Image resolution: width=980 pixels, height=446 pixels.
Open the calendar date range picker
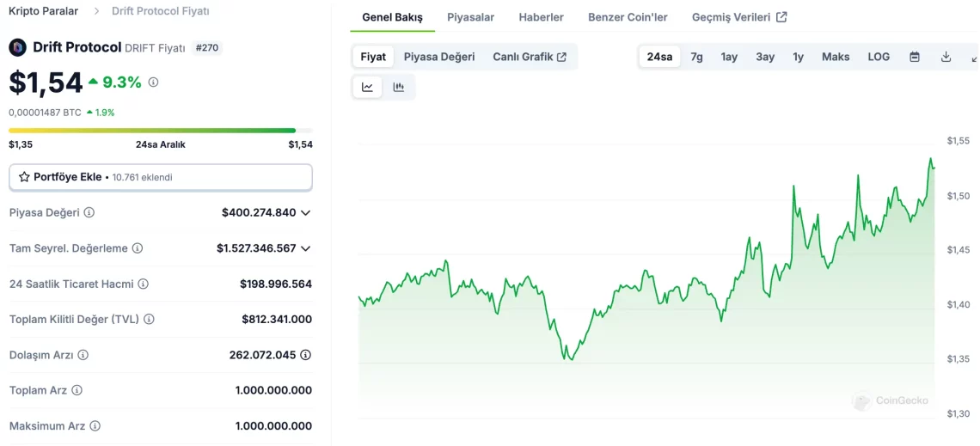(915, 57)
